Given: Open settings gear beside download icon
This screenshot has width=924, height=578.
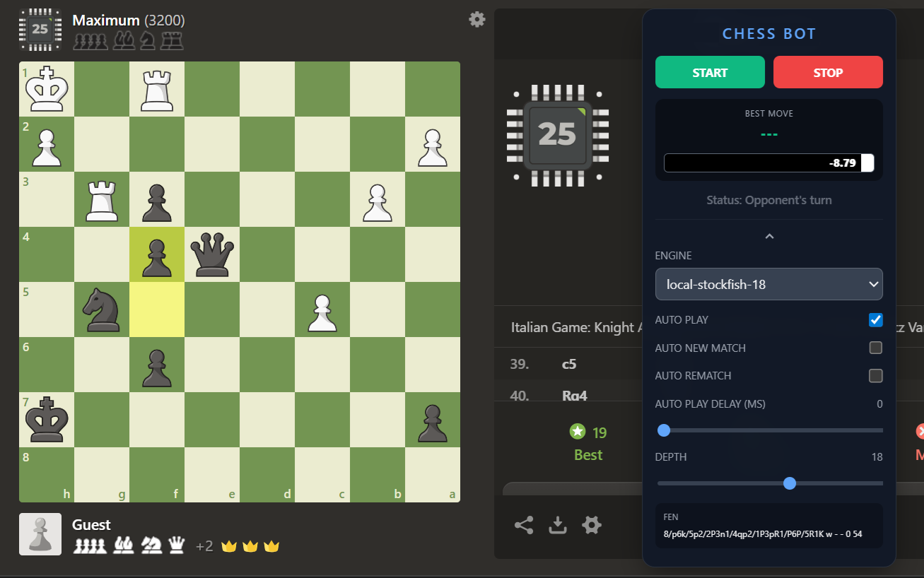Looking at the screenshot, I should pyautogui.click(x=592, y=524).
